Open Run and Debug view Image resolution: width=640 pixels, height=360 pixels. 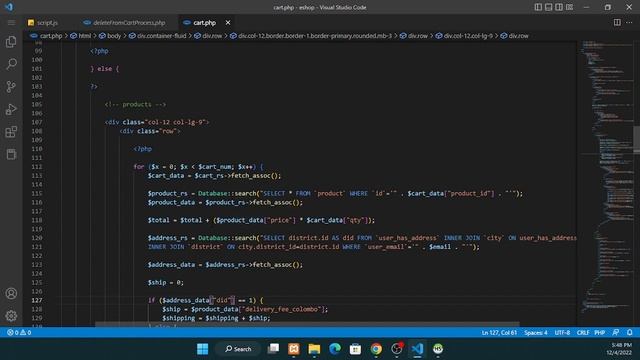tap(11, 109)
